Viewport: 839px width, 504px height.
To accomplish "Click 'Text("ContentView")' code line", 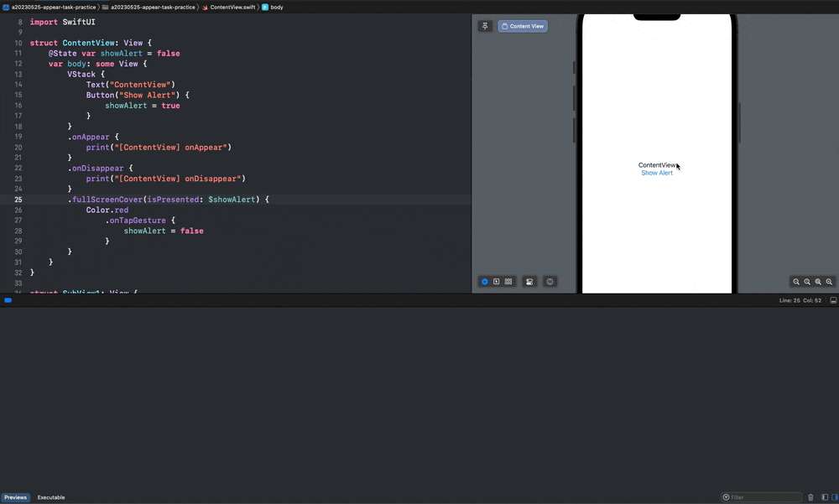I will 131,85.
